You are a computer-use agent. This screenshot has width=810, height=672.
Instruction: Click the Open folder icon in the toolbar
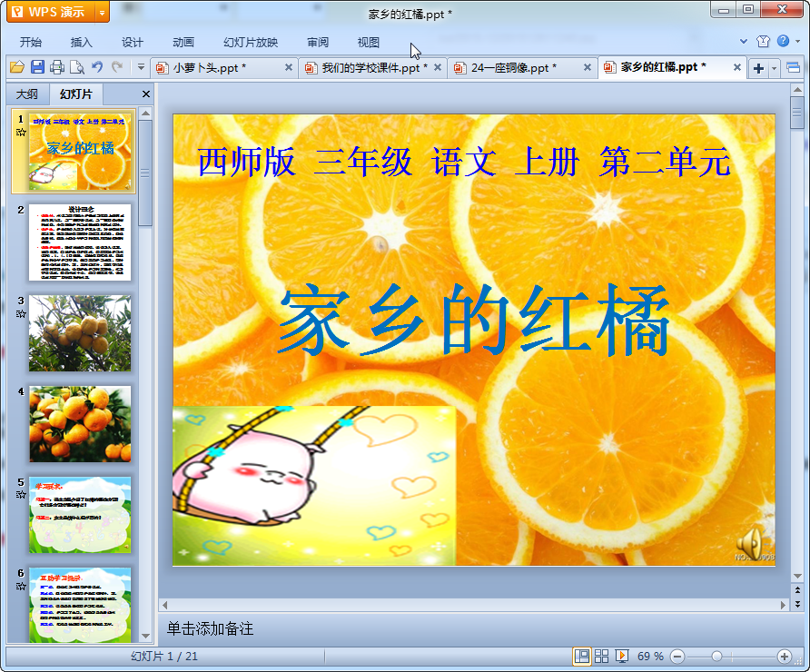pos(17,67)
